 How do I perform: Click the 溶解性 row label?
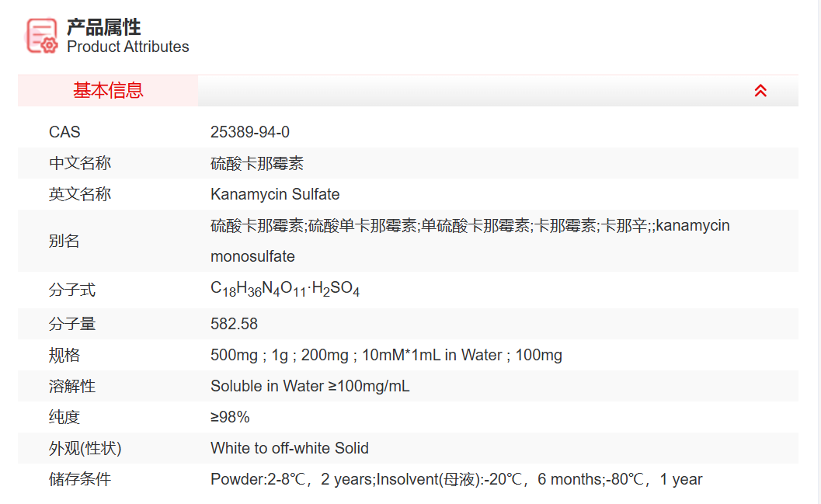click(72, 386)
